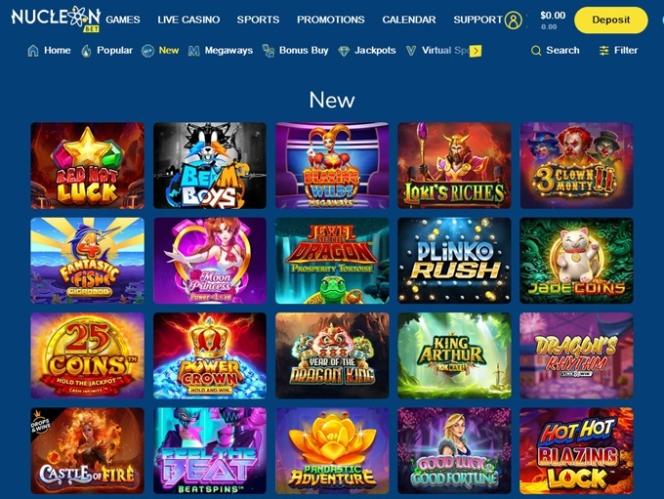Select the Popular flame icon
Viewport: 664px width, 499px height.
pyautogui.click(x=86, y=51)
